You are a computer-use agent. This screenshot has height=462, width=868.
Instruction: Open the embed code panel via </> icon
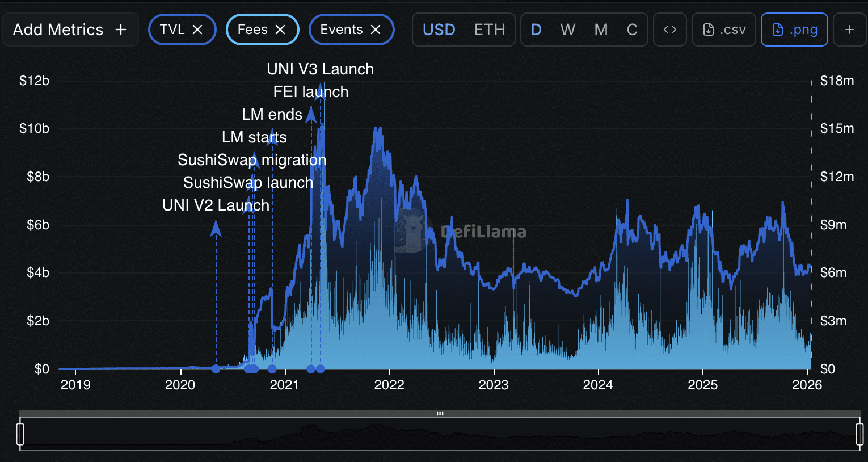(x=669, y=30)
